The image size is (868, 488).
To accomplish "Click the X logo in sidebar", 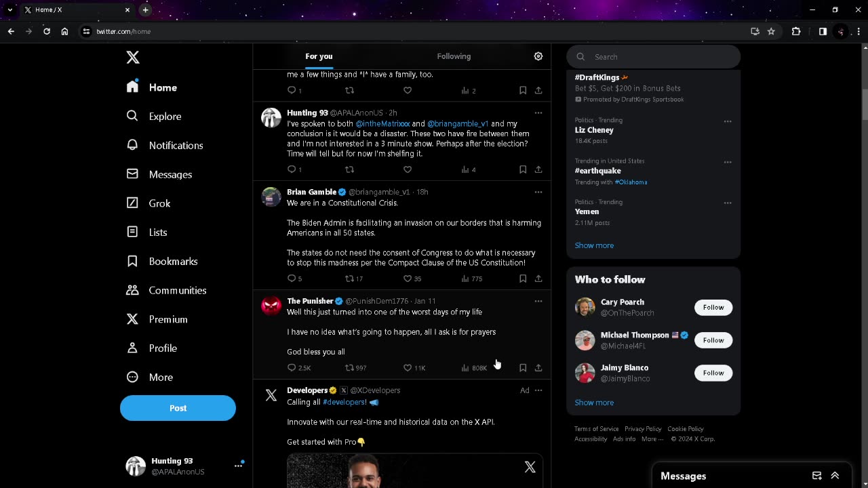I will pyautogui.click(x=133, y=58).
